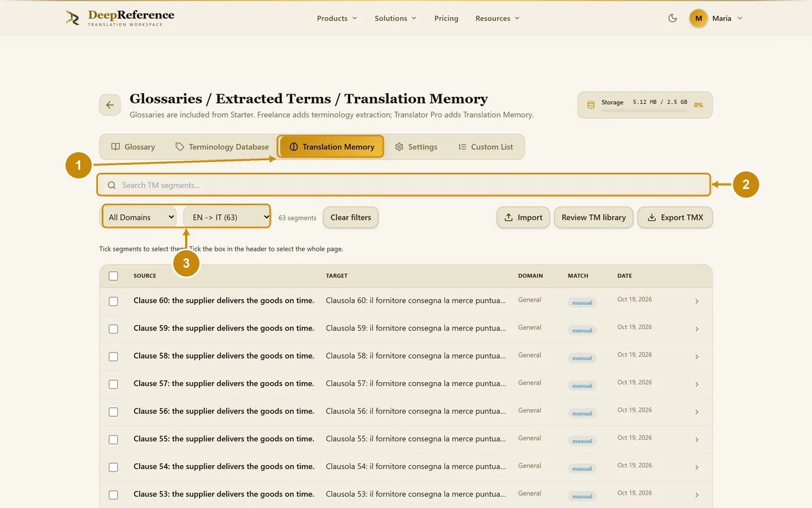The image size is (812, 508).
Task: Open details chevron for Clause 58 row
Action: pyautogui.click(x=697, y=356)
